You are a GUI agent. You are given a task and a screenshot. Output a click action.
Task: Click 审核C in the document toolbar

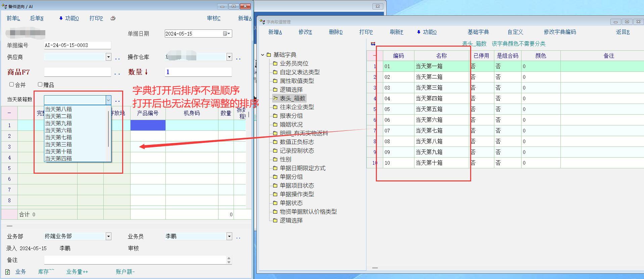213,18
